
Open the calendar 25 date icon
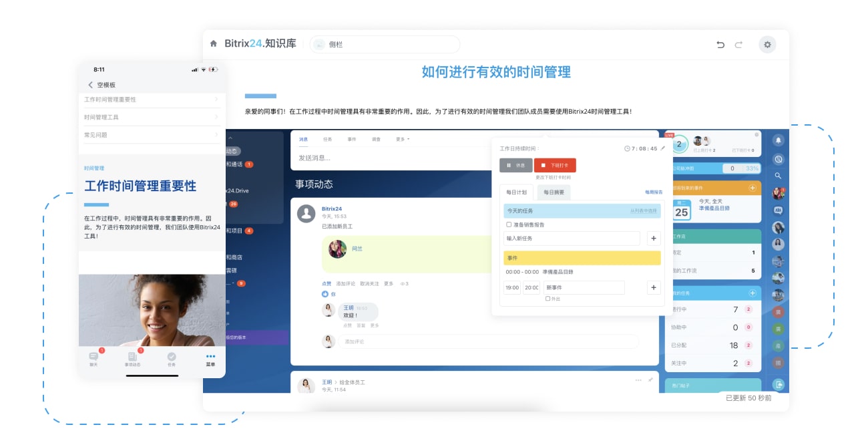click(x=681, y=210)
